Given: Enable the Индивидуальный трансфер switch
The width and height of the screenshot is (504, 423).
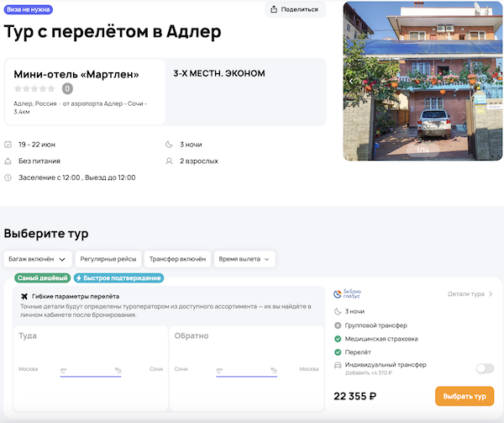Looking at the screenshot, I should (485, 368).
